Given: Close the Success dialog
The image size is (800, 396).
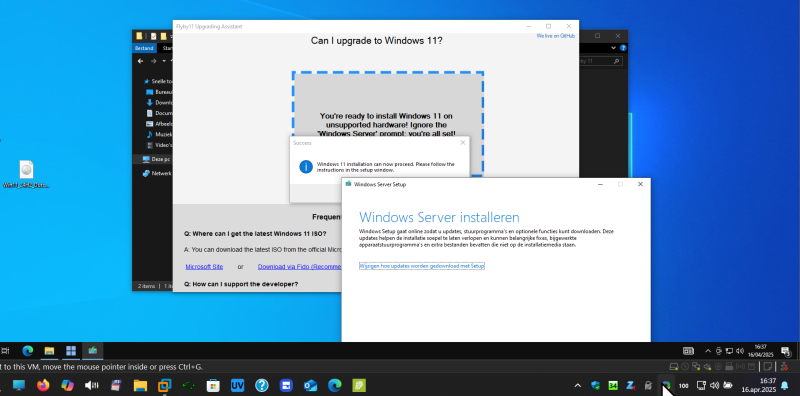Looking at the screenshot, I should [463, 143].
